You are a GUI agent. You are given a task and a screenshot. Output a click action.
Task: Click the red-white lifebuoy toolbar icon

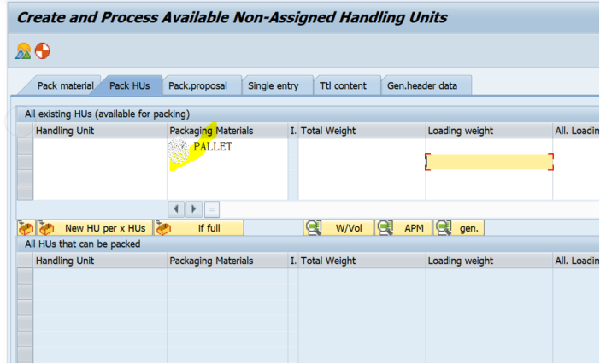click(x=43, y=51)
